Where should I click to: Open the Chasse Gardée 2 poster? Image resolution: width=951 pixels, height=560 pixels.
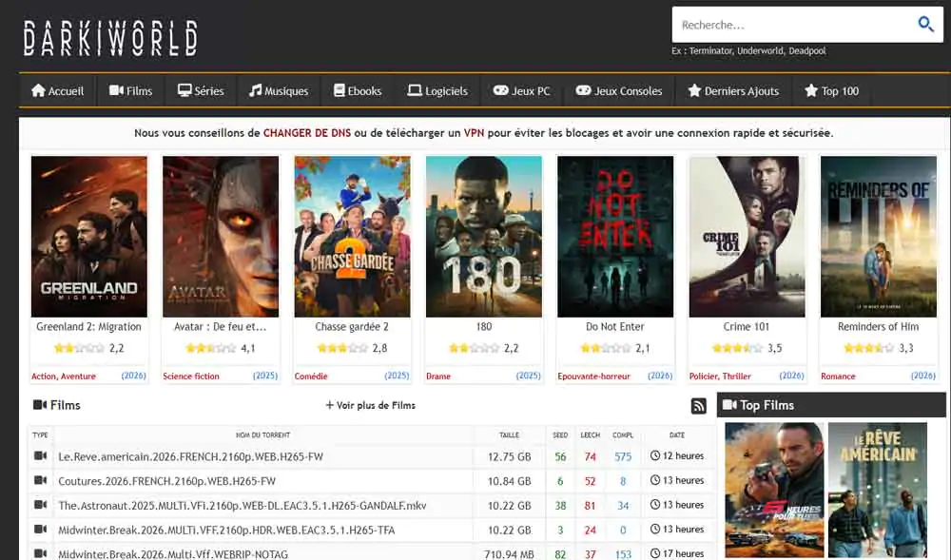pyautogui.click(x=353, y=237)
